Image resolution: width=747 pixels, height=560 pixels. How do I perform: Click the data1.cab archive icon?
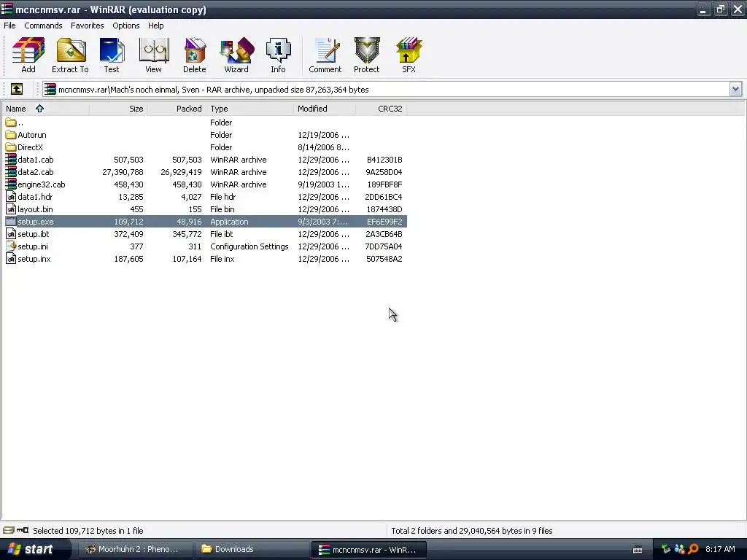pos(10,160)
